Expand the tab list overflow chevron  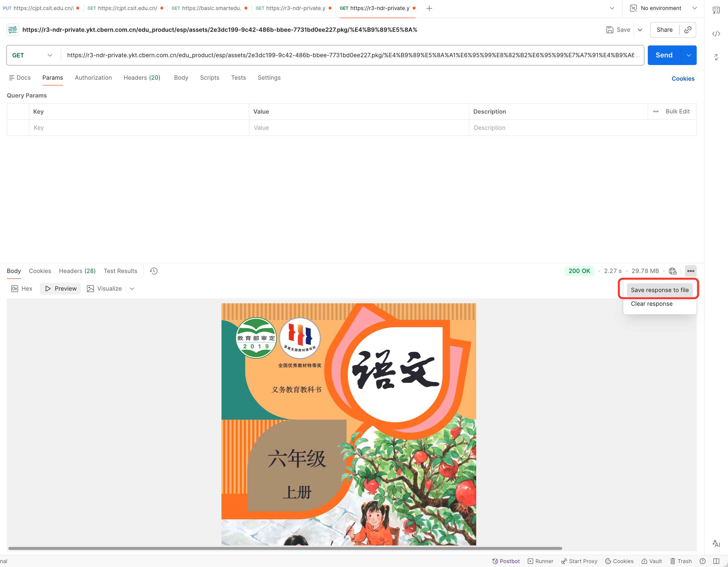click(x=612, y=8)
